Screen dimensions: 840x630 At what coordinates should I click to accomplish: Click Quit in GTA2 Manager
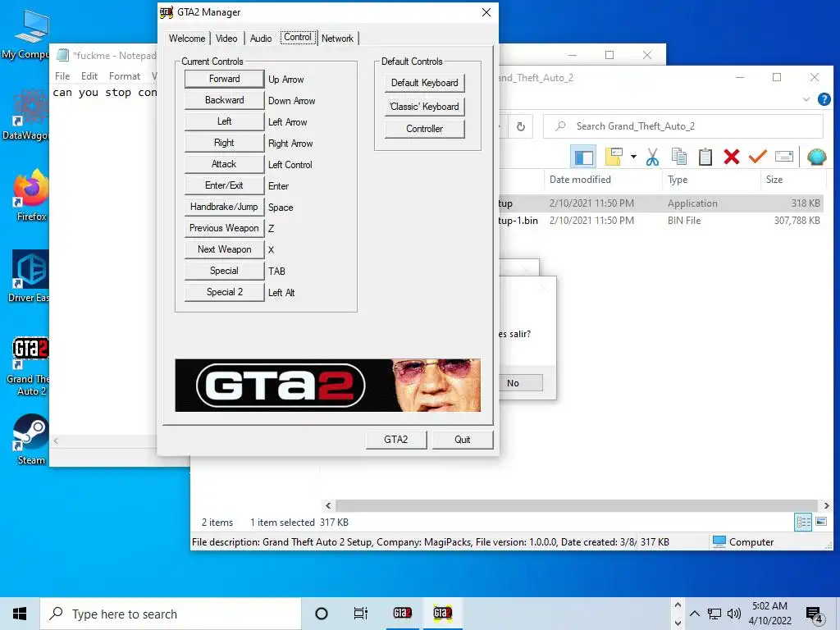pyautogui.click(x=463, y=440)
